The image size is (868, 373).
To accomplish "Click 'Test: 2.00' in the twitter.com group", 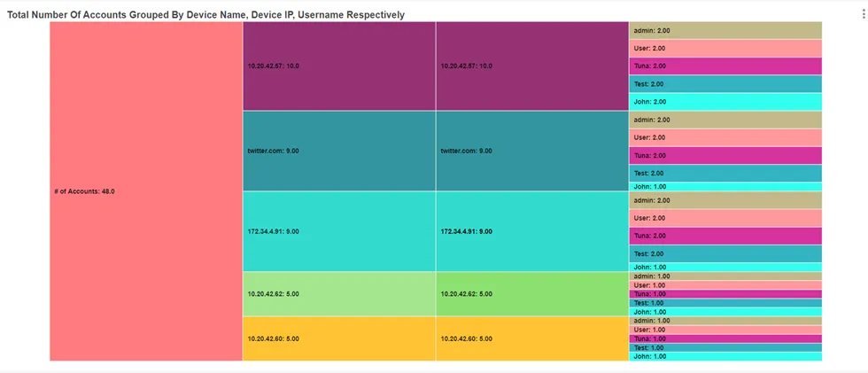I will point(725,174).
